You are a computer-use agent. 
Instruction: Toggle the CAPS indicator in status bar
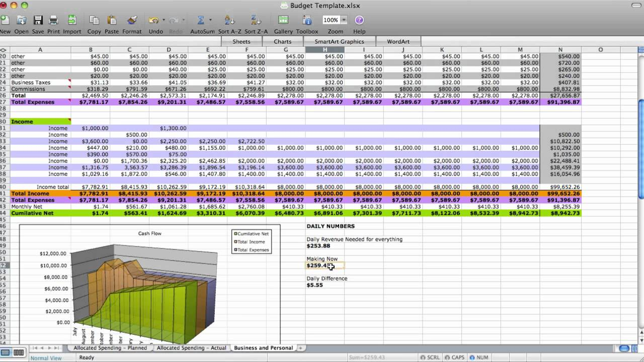(454, 357)
